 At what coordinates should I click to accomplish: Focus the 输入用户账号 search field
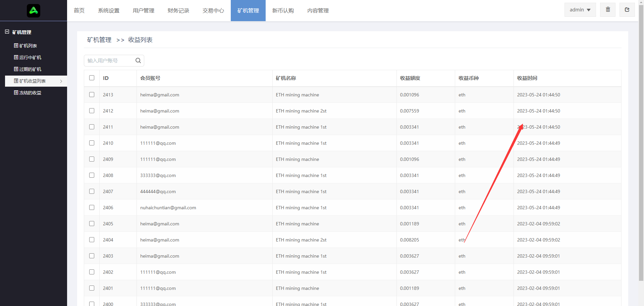pyautogui.click(x=110, y=61)
